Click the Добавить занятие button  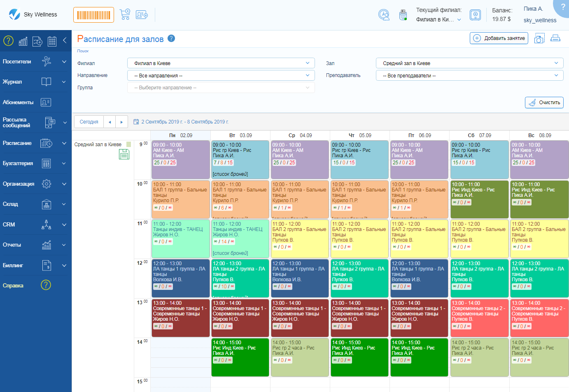[499, 38]
